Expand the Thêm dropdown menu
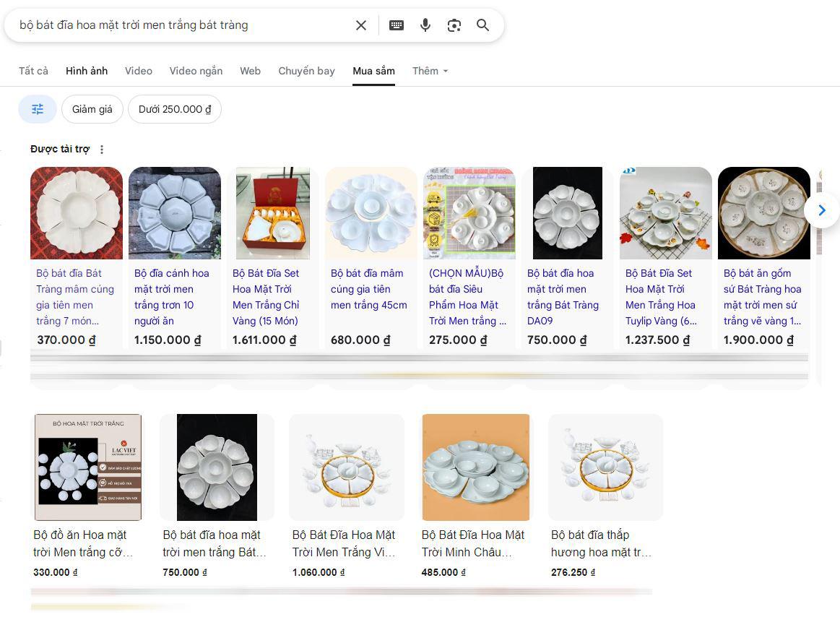Image resolution: width=840 pixels, height=630 pixels. coord(430,71)
